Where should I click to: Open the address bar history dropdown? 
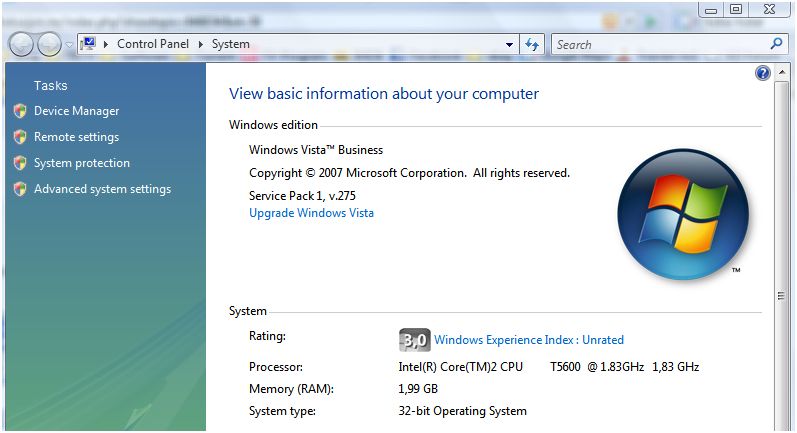click(509, 45)
